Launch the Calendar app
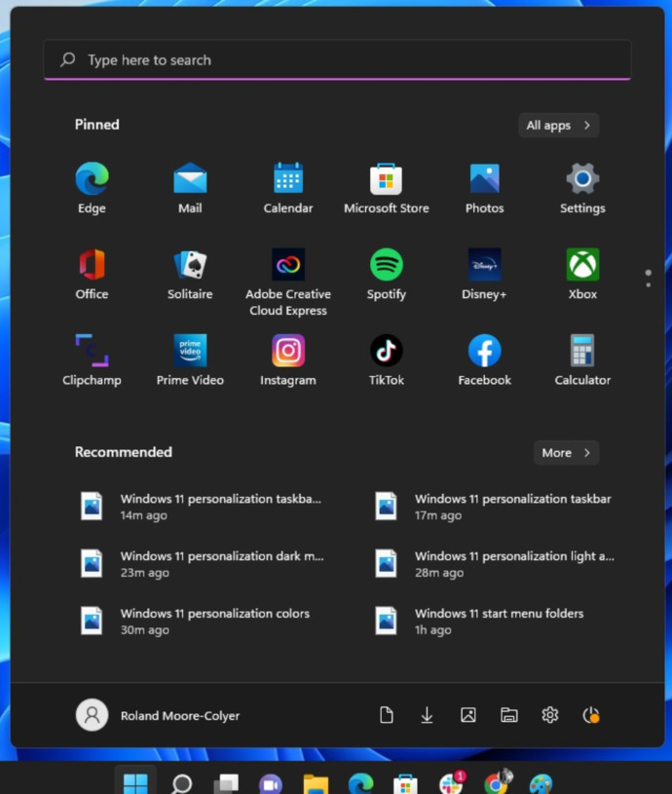The width and height of the screenshot is (672, 794). click(288, 187)
